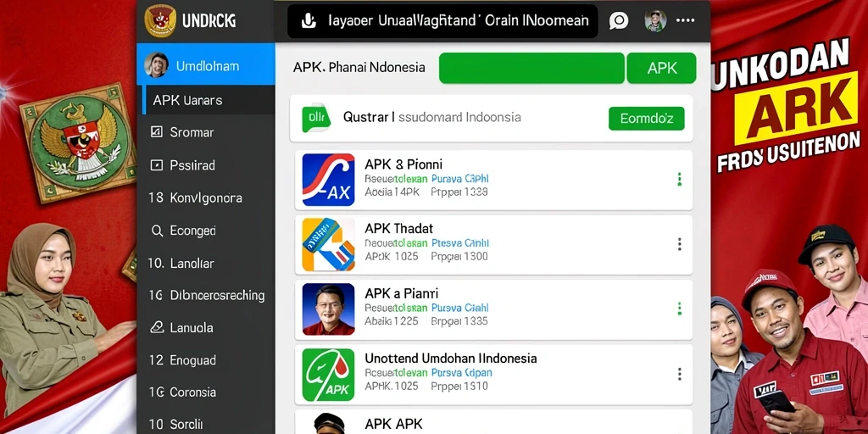
Task: Open the three-dots header menu
Action: 685,20
